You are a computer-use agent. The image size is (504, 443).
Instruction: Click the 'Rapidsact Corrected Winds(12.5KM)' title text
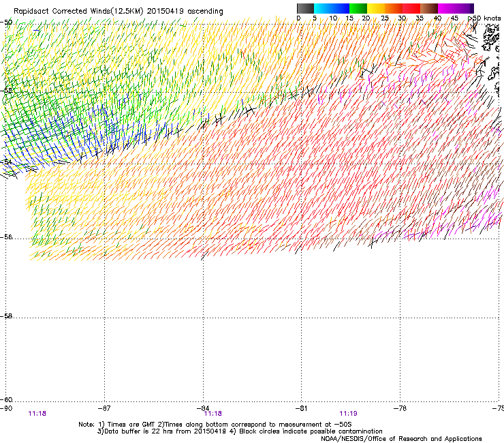[78, 12]
